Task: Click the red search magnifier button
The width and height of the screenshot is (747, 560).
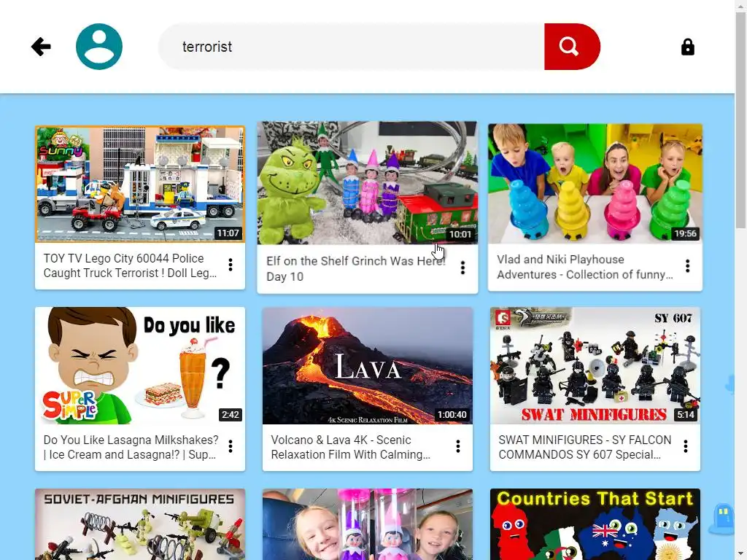Action: tap(572, 47)
